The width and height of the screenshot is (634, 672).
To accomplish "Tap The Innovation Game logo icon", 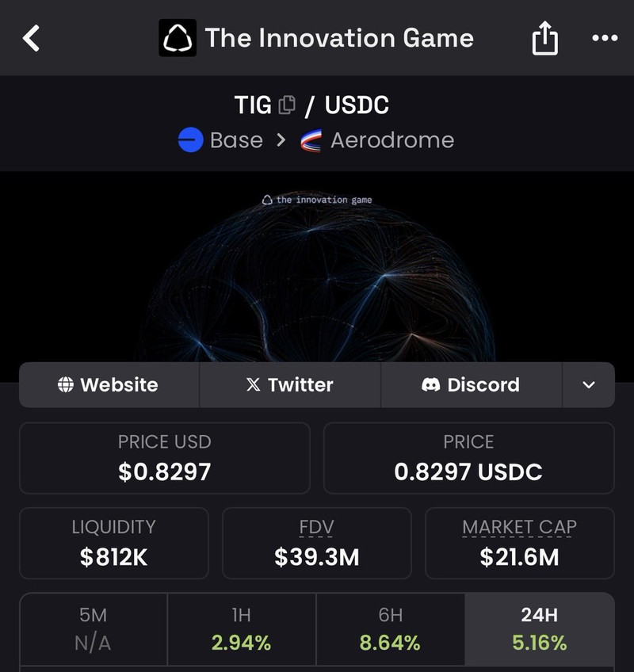I will click(178, 38).
